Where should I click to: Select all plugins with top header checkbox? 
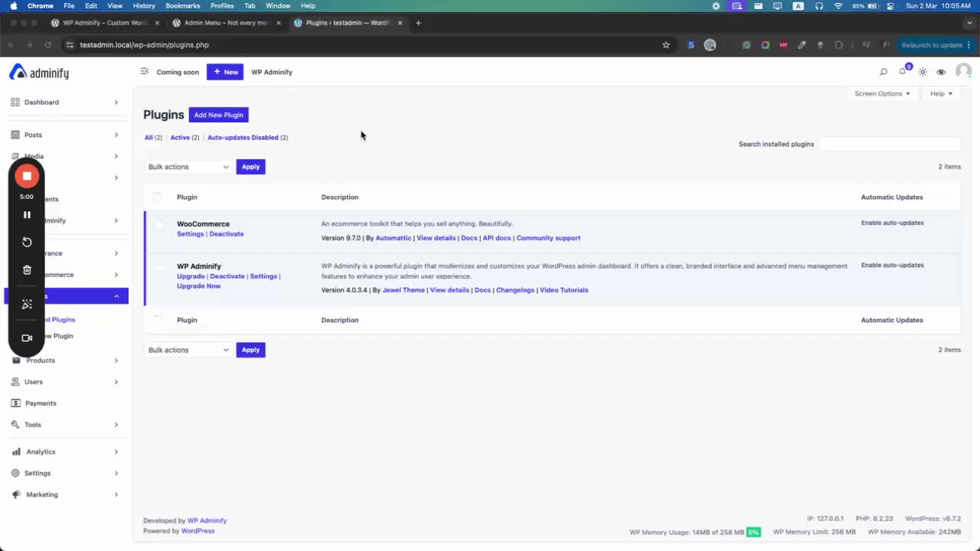tap(157, 197)
